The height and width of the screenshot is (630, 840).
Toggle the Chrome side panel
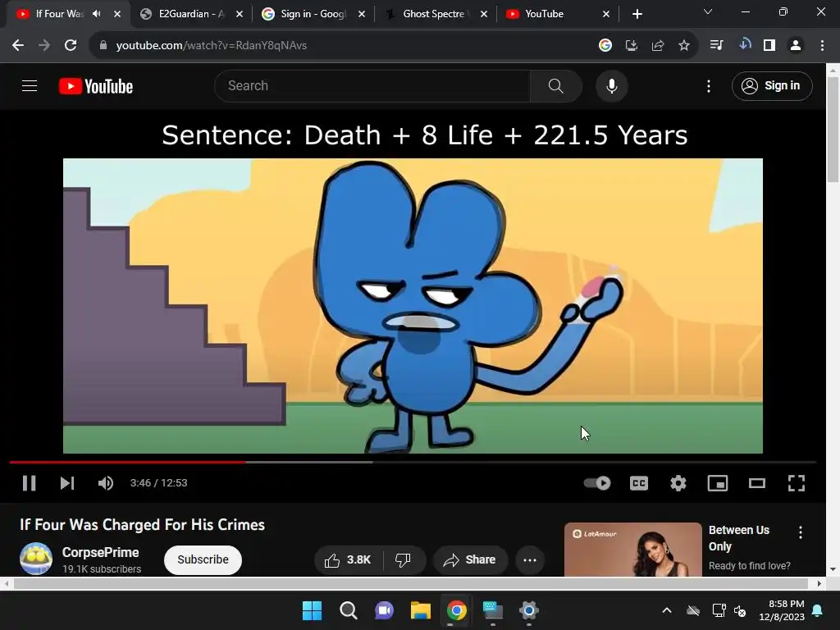769,46
